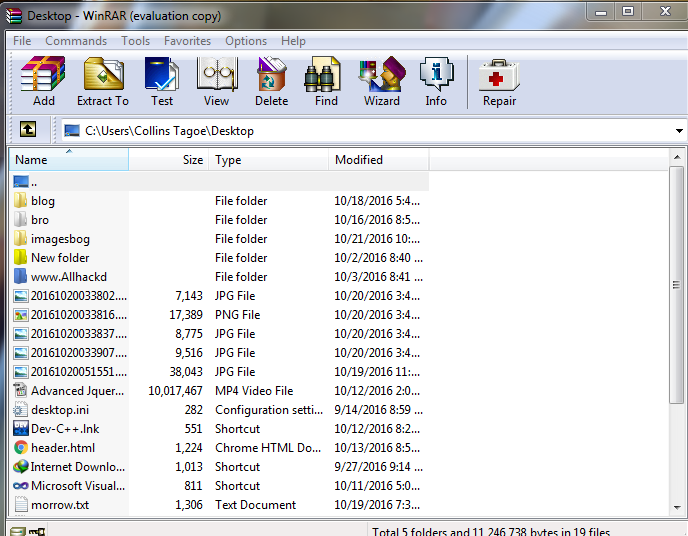Go up one folder level button

point(28,129)
